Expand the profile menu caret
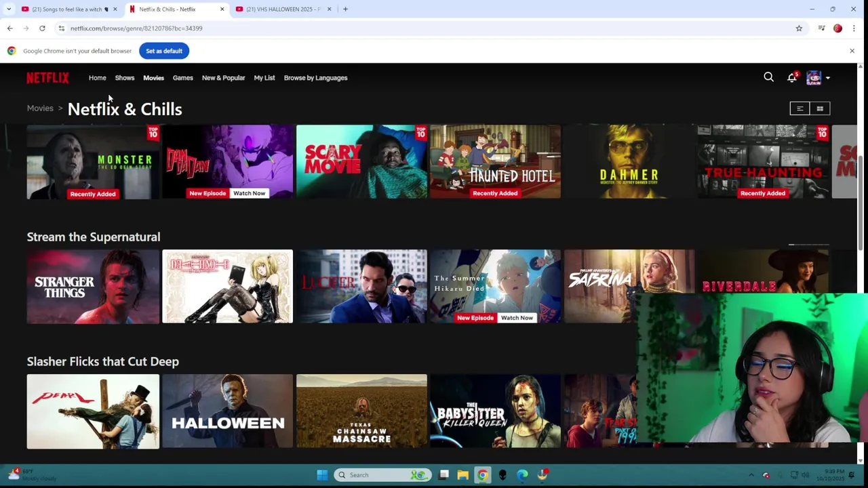The image size is (868, 488). coord(827,78)
